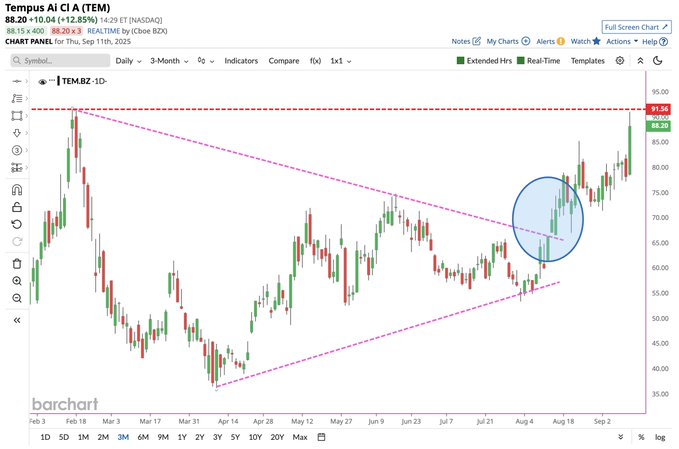
Task: Toggle log scale button
Action: 660,437
